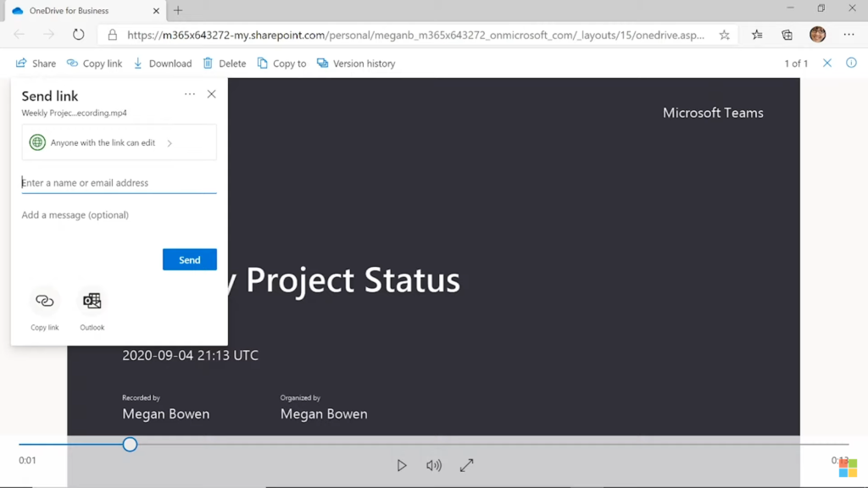Click Copy link in the top toolbar

pyautogui.click(x=95, y=64)
